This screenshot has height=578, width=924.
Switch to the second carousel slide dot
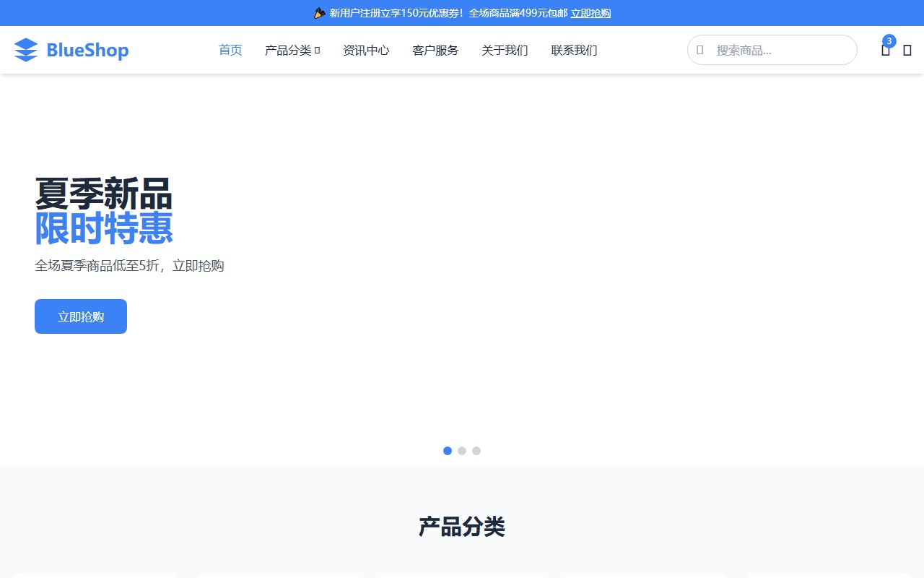462,451
